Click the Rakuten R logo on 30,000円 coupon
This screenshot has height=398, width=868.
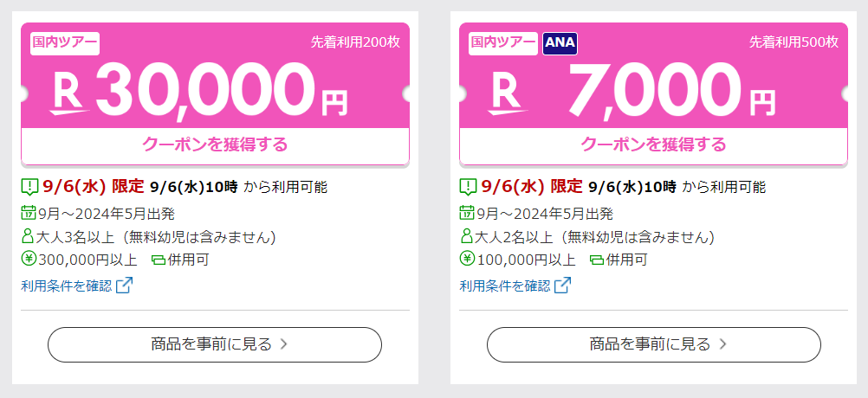coord(69,94)
